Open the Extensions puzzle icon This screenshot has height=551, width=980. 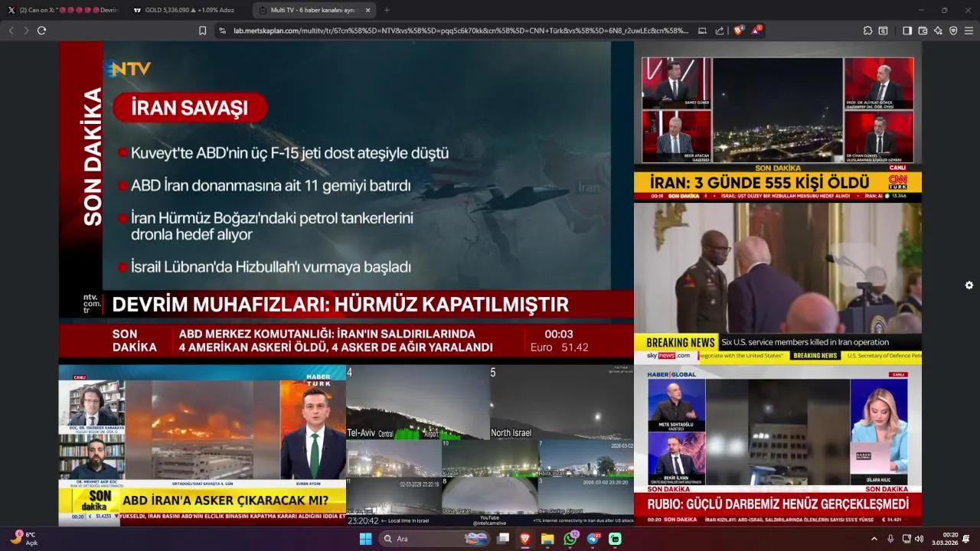[867, 31]
